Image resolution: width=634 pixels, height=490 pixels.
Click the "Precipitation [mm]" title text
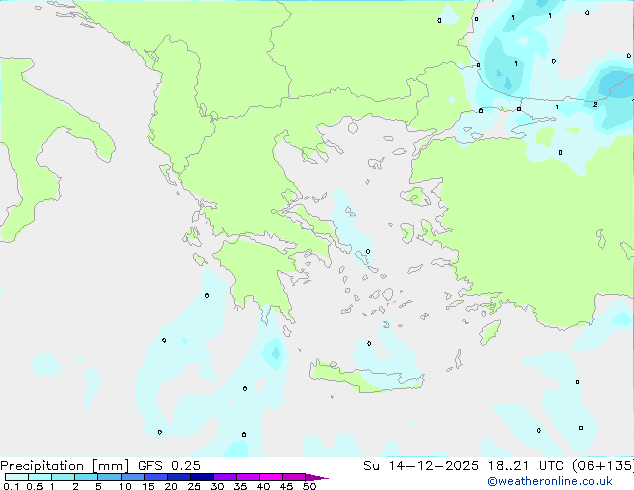[x=65, y=466]
